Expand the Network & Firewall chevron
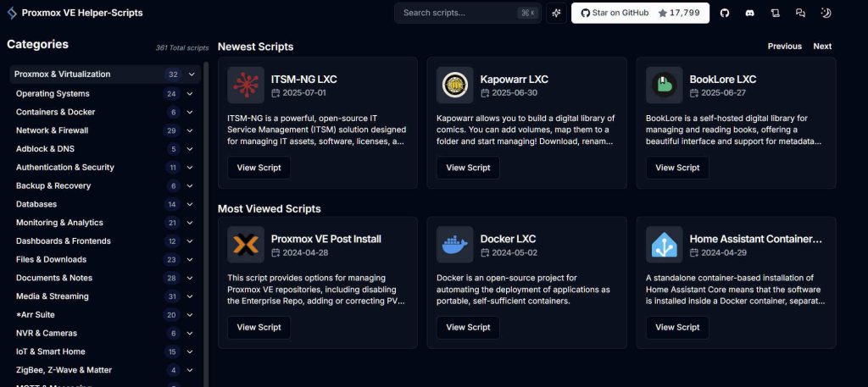This screenshot has height=387, width=868. (x=190, y=130)
